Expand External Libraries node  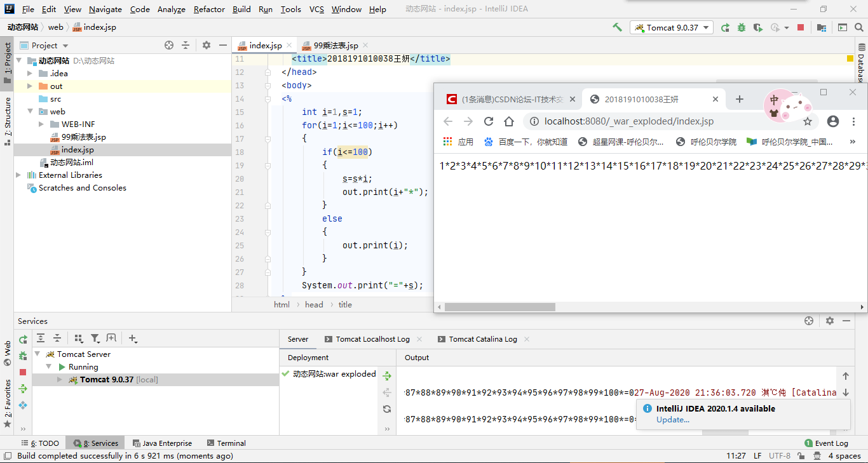click(18, 175)
